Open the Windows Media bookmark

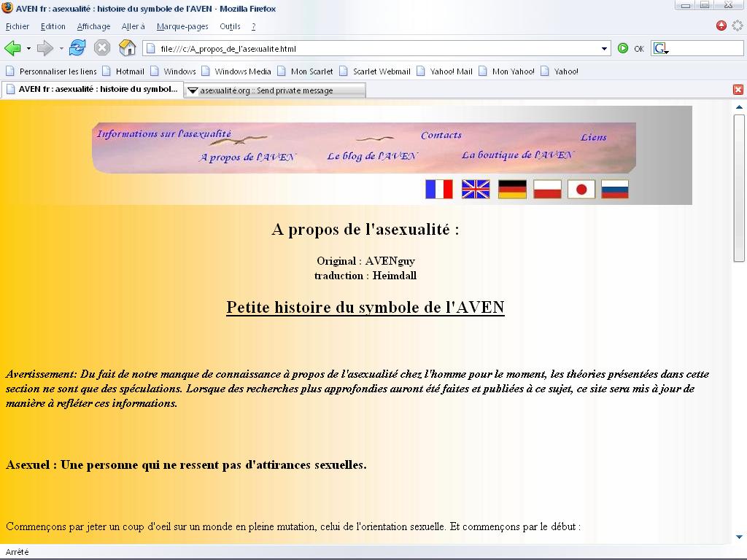(x=236, y=71)
